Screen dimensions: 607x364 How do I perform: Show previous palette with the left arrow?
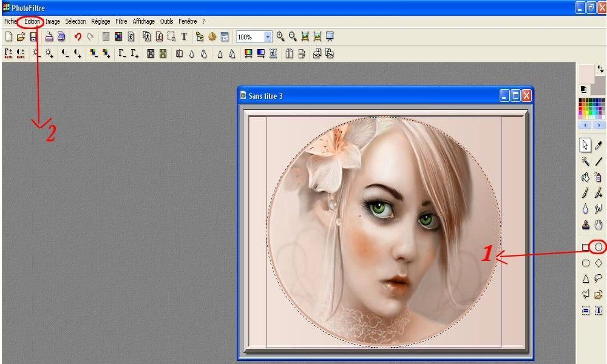585,126
